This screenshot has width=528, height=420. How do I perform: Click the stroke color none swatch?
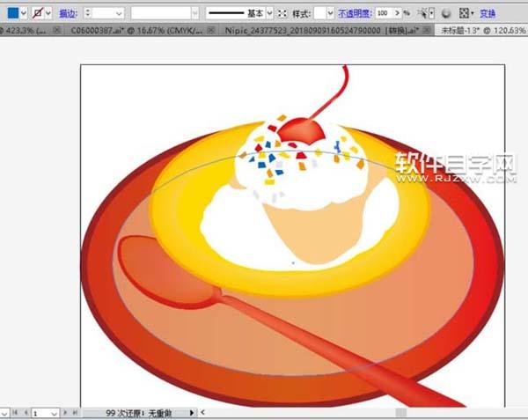point(39,13)
